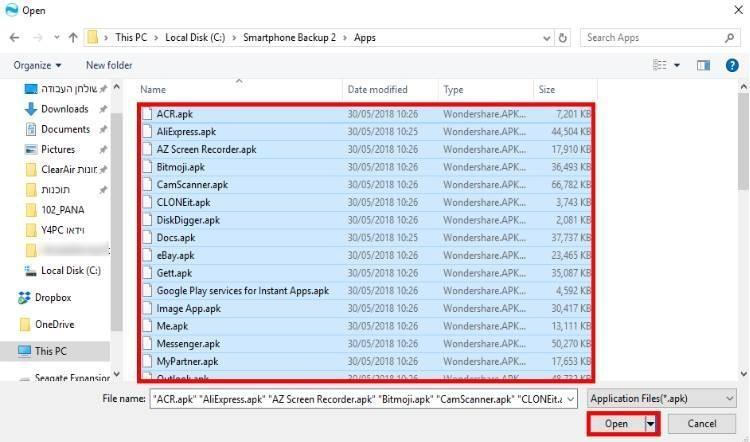Select the ACR.apk file
The width and height of the screenshot is (750, 442).
[x=175, y=114]
